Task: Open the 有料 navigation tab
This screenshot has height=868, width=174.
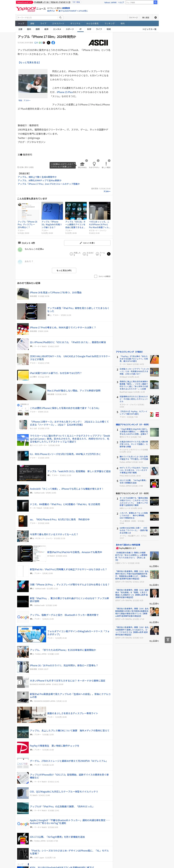Action: point(123,24)
